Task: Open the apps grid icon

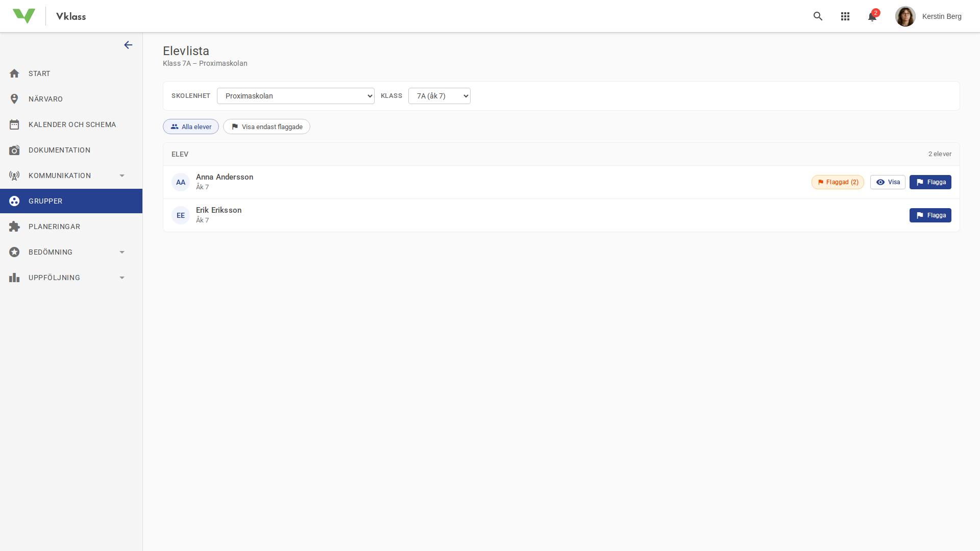Action: 845,16
